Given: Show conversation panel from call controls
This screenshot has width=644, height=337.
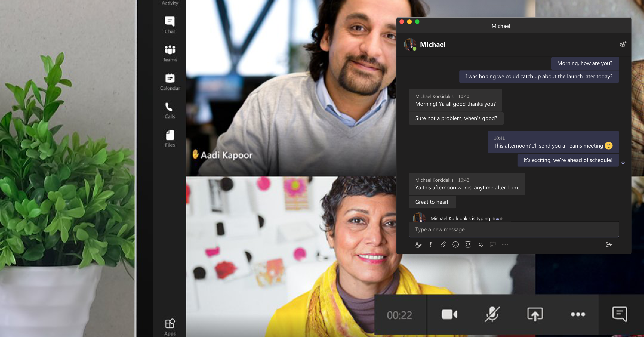Looking at the screenshot, I should pyautogui.click(x=620, y=314).
